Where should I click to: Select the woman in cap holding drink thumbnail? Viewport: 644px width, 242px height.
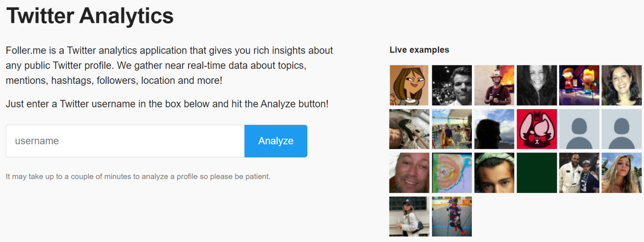click(409, 216)
